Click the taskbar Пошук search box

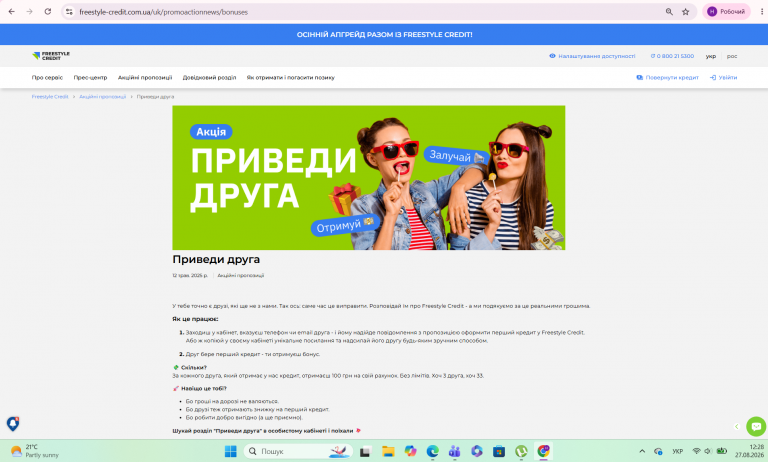(x=298, y=451)
